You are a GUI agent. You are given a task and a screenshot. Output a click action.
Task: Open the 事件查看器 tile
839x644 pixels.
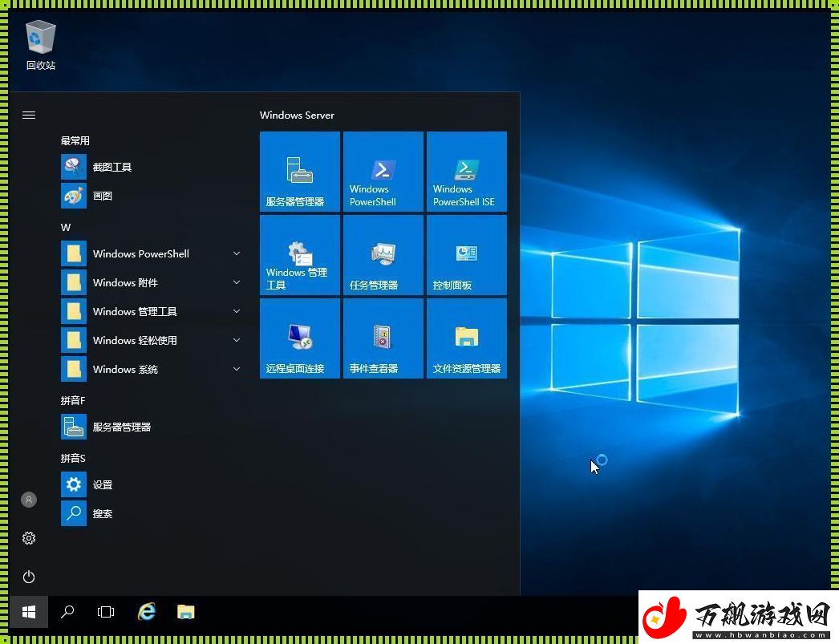383,338
